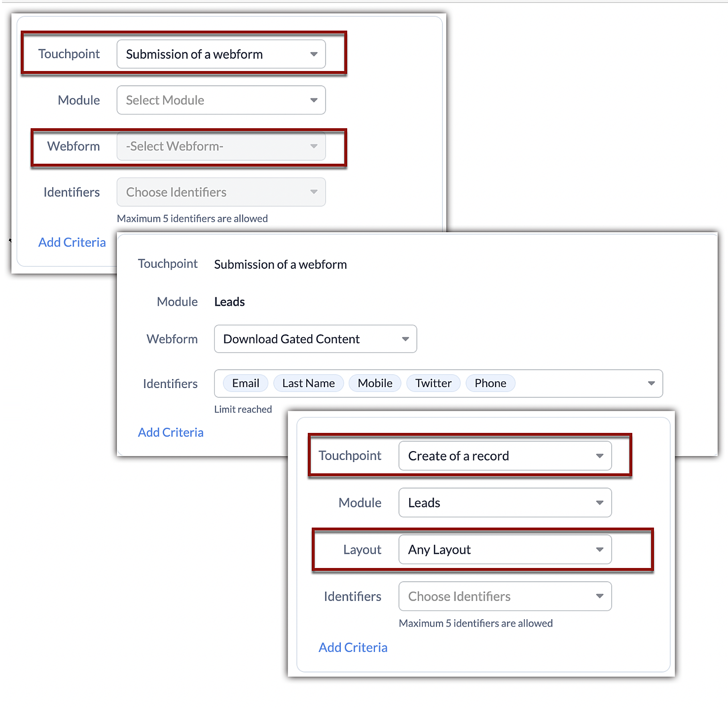The image size is (728, 708).
Task: Click the caret arrow on Any Layout field
Action: tap(600, 550)
